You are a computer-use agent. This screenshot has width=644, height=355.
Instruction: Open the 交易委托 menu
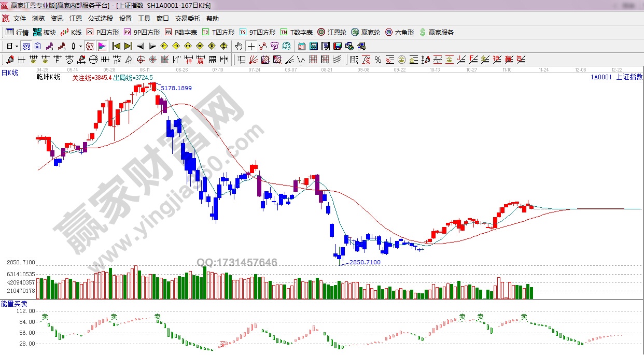coord(187,18)
